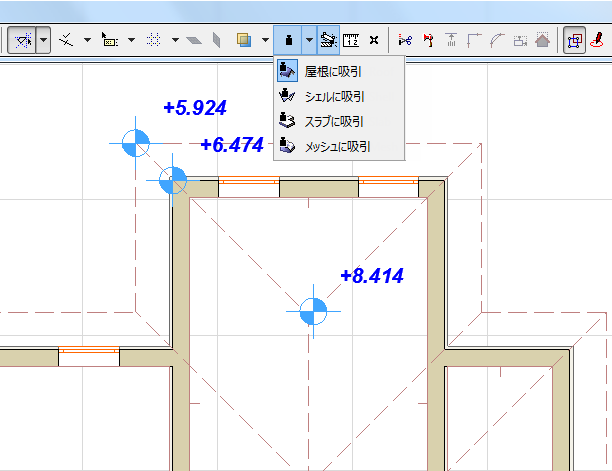612x471 pixels.
Task: Select the orange window in lower-left wall
Action: (x=89, y=350)
